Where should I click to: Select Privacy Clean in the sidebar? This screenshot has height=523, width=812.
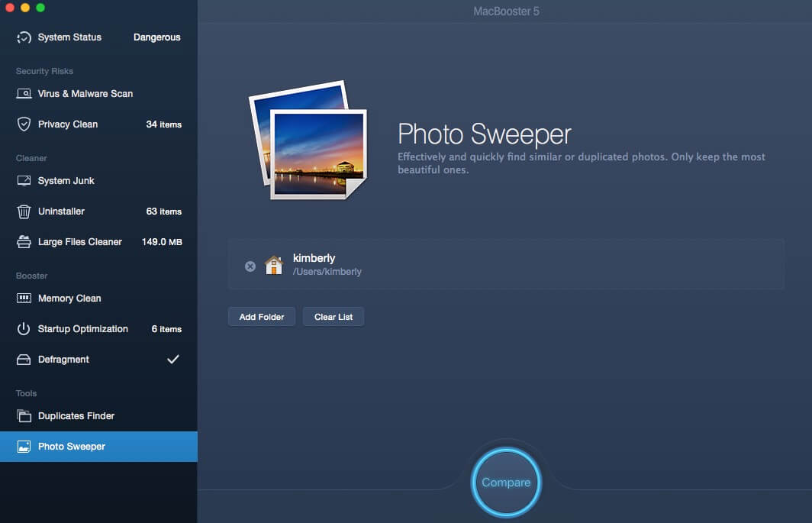pos(98,124)
